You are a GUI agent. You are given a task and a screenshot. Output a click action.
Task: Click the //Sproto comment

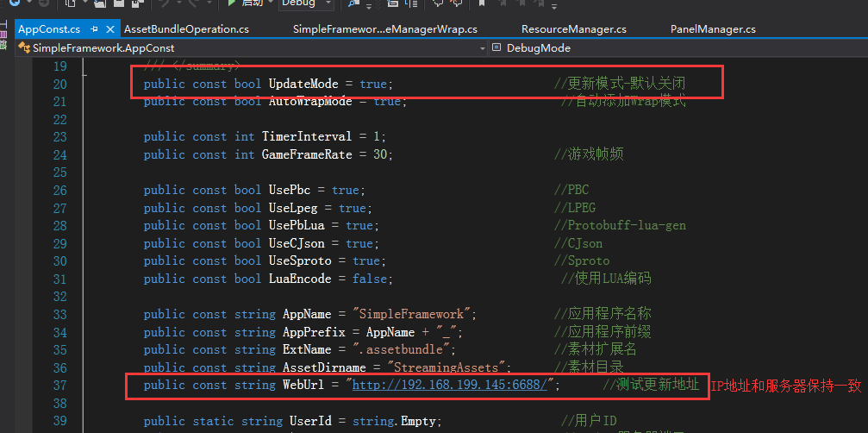click(582, 260)
